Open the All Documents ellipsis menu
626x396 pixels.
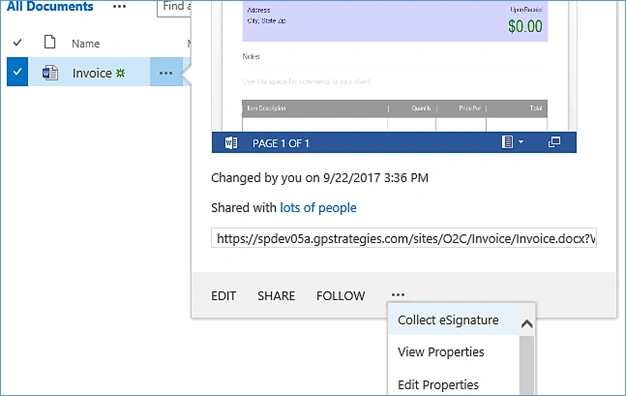pos(119,7)
